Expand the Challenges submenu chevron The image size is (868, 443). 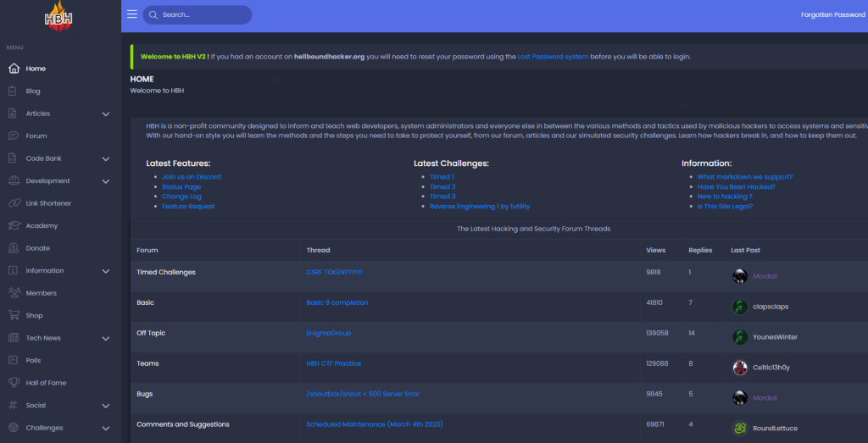(x=106, y=429)
